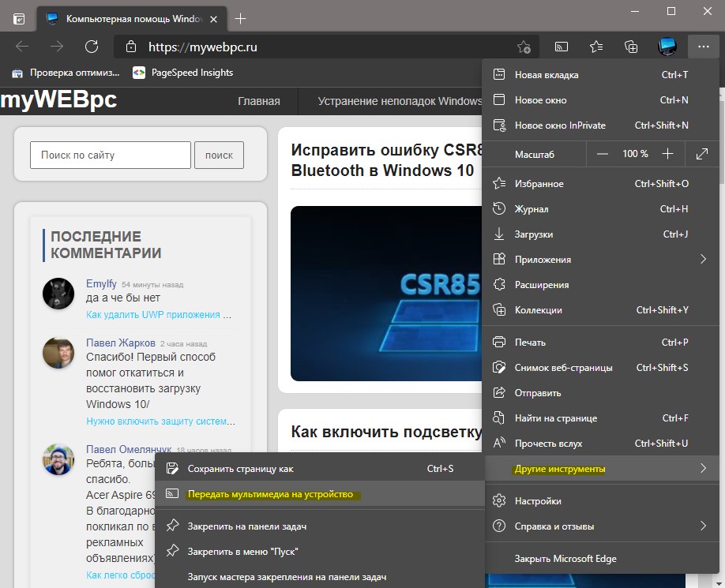Open Коллекции menu entry
This screenshot has width=725, height=588.
[599, 310]
